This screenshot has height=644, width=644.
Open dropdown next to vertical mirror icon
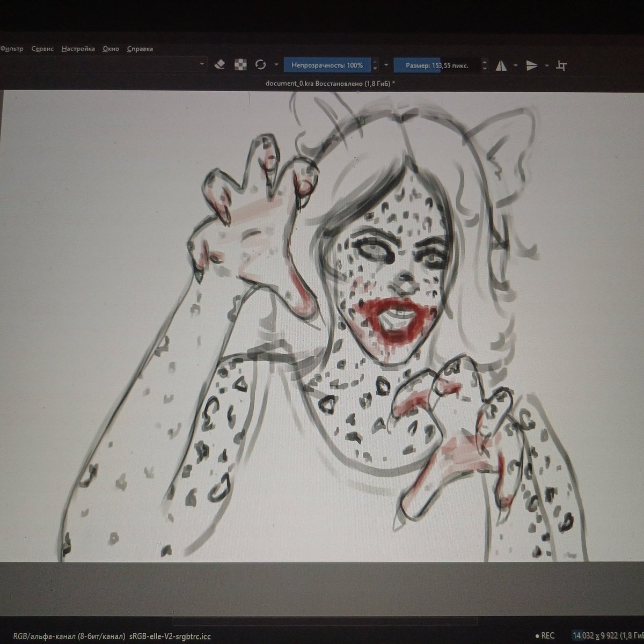coord(546,65)
